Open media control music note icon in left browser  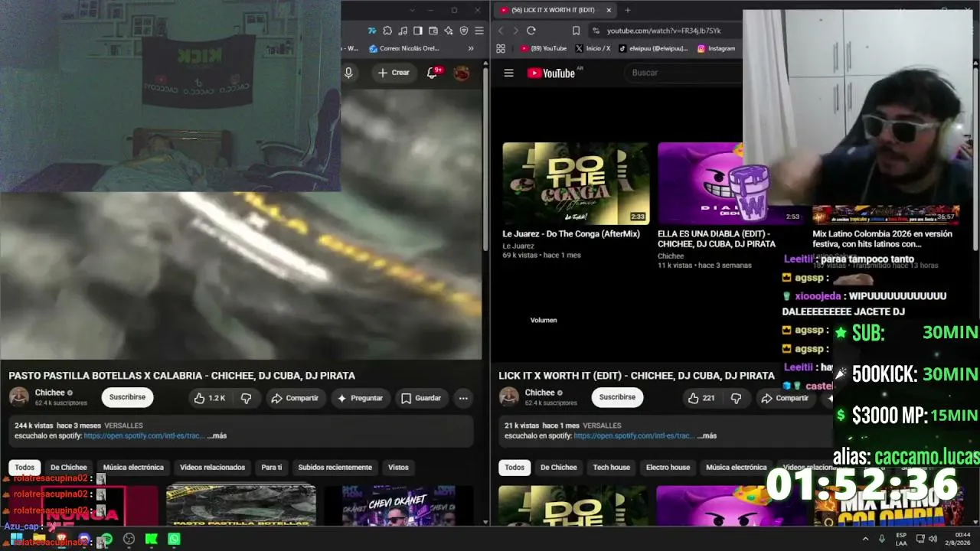tap(403, 31)
